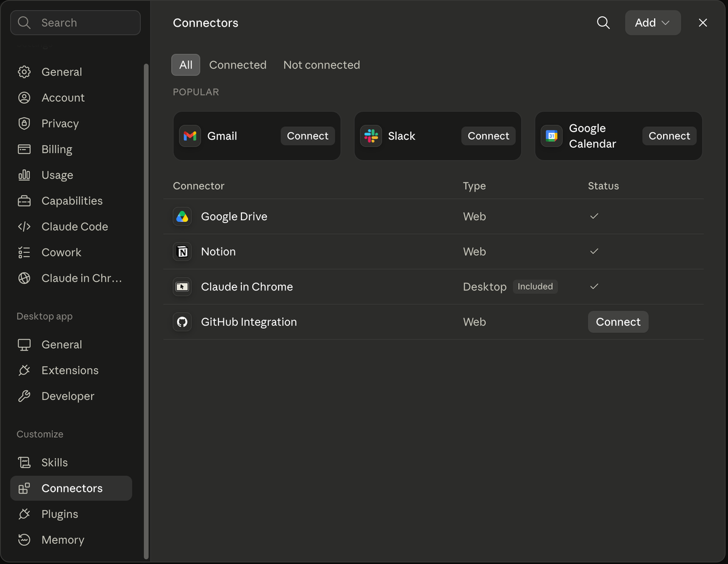
Task: Select the Claude in Chrome row name
Action: pyautogui.click(x=247, y=287)
